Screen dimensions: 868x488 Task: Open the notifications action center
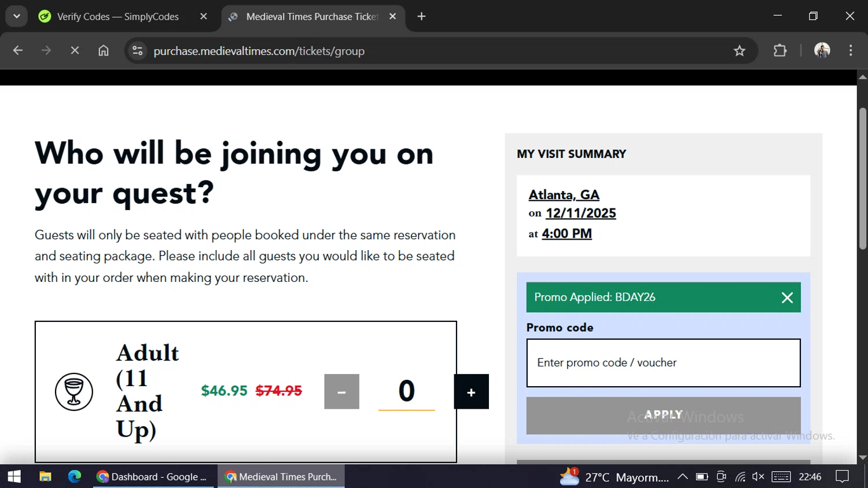coord(843,477)
